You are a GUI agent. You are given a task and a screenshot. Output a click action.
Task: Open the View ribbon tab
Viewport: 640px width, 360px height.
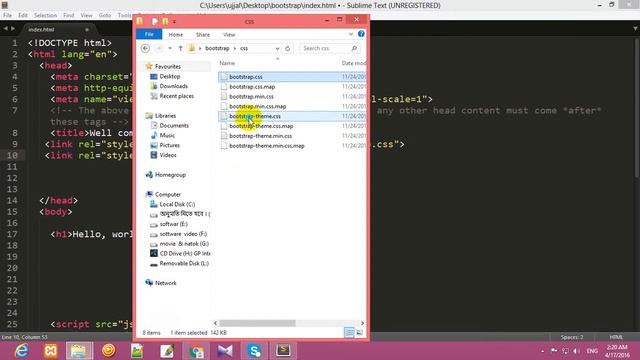coord(229,34)
